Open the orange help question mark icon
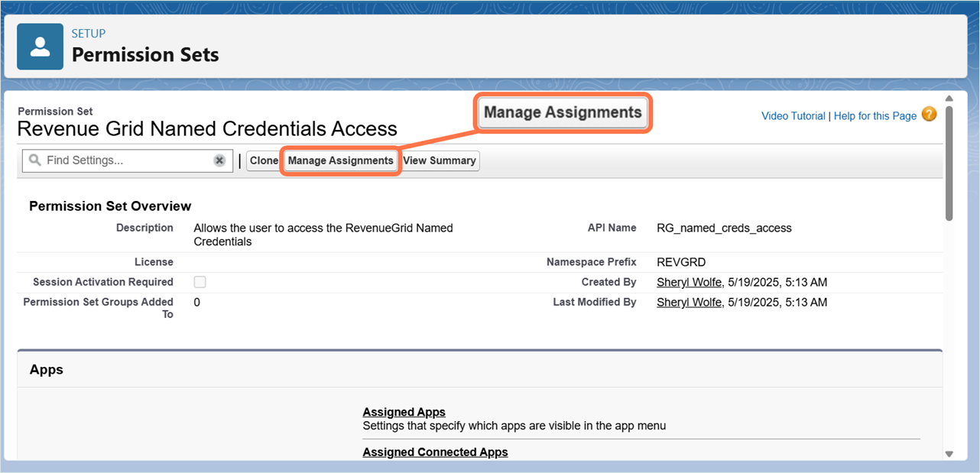This screenshot has width=980, height=473. click(x=929, y=115)
